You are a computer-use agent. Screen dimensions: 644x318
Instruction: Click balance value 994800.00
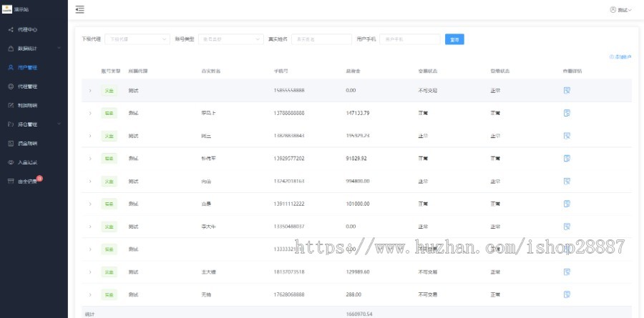coord(358,181)
